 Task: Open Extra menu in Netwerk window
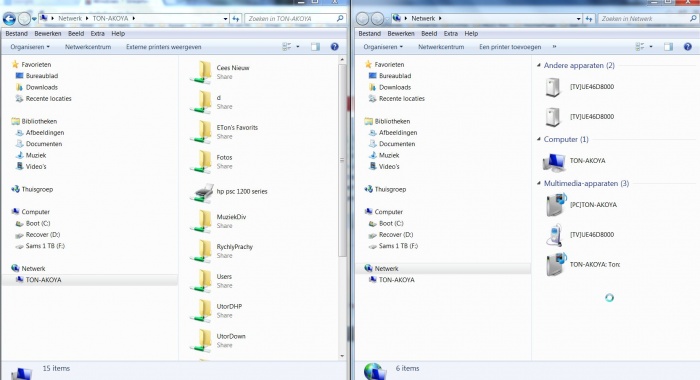coord(450,33)
